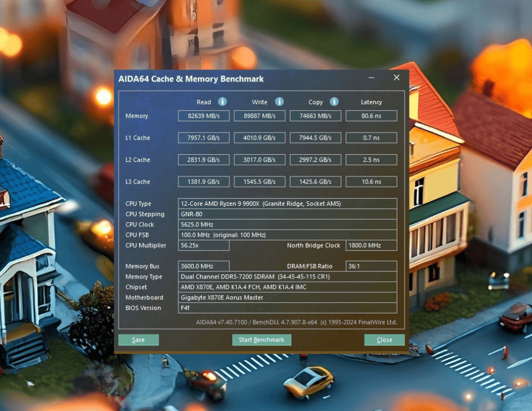Image resolution: width=532 pixels, height=411 pixels.
Task: Click the CPU Type label
Action: click(139, 204)
